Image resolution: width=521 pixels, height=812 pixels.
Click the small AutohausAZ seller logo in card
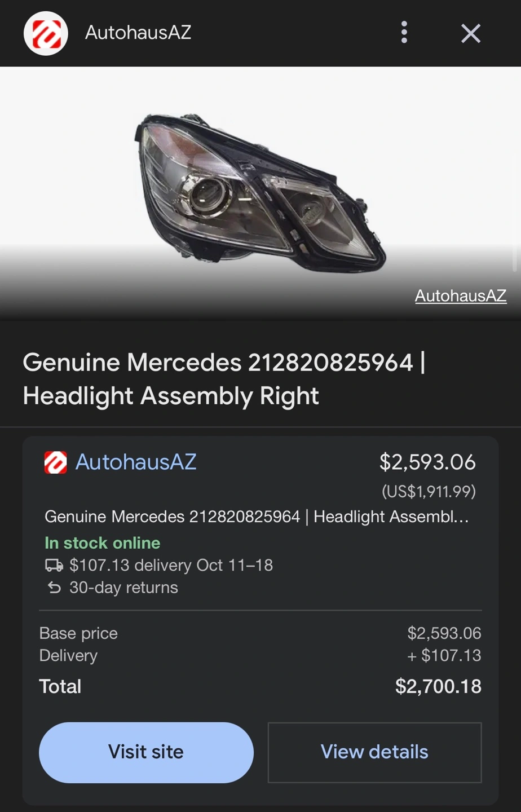coord(55,462)
